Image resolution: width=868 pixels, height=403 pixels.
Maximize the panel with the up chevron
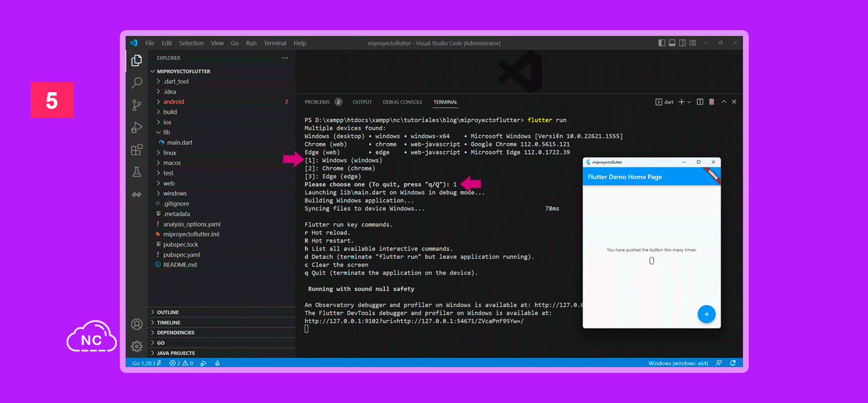723,102
